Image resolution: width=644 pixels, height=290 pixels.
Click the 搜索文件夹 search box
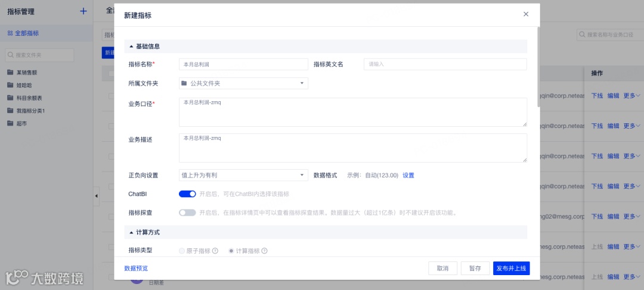39,55
